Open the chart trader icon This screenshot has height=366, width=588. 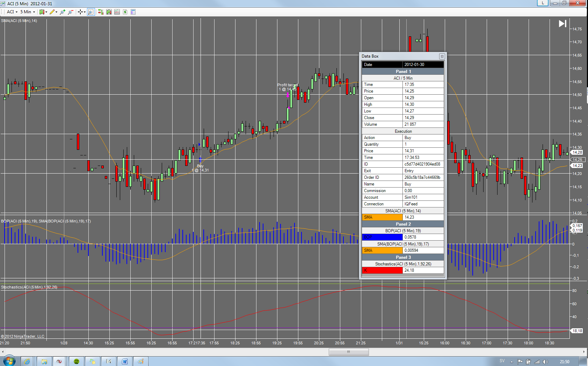pyautogui.click(x=101, y=12)
